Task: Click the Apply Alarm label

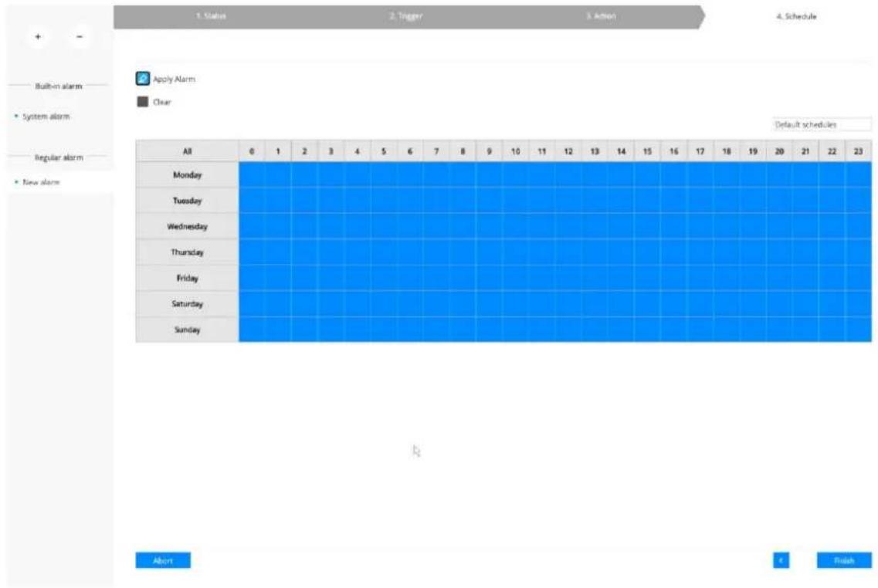Action: pos(175,79)
